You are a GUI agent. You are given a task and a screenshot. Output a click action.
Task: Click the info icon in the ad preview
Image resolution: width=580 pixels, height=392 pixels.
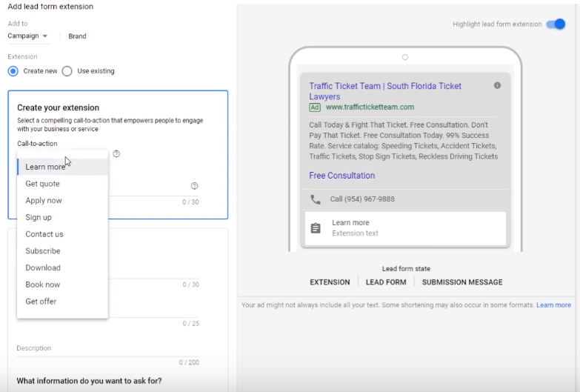click(x=497, y=85)
